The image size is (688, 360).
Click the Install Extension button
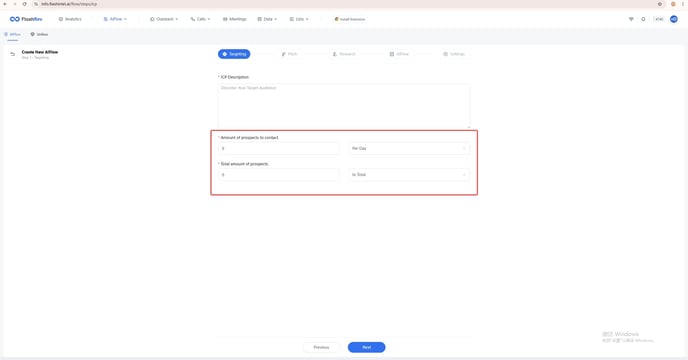pos(350,19)
